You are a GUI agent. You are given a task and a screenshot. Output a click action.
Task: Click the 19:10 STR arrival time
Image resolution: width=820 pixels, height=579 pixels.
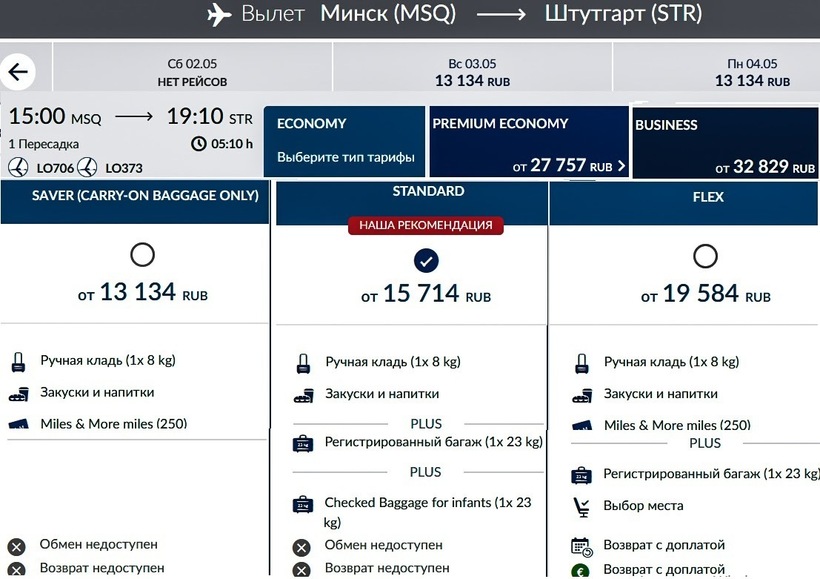[210, 116]
